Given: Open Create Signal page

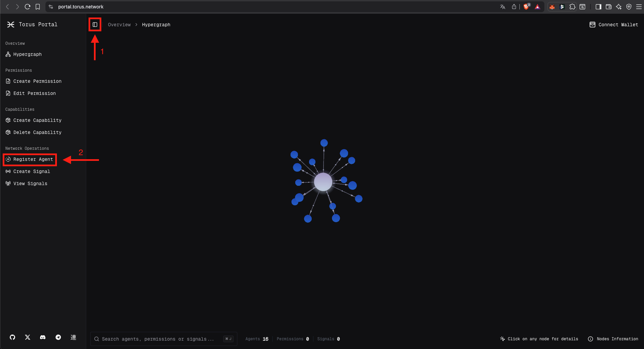Looking at the screenshot, I should pos(31,171).
